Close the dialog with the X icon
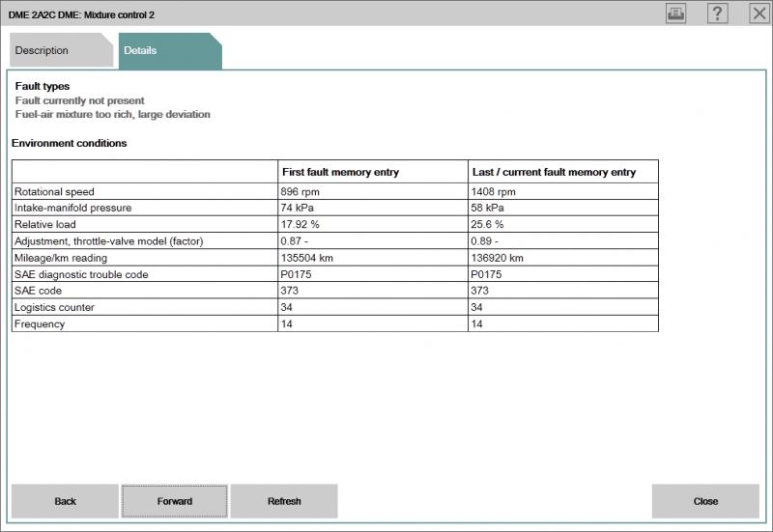Screen dimensions: 773x532 tap(759, 14)
